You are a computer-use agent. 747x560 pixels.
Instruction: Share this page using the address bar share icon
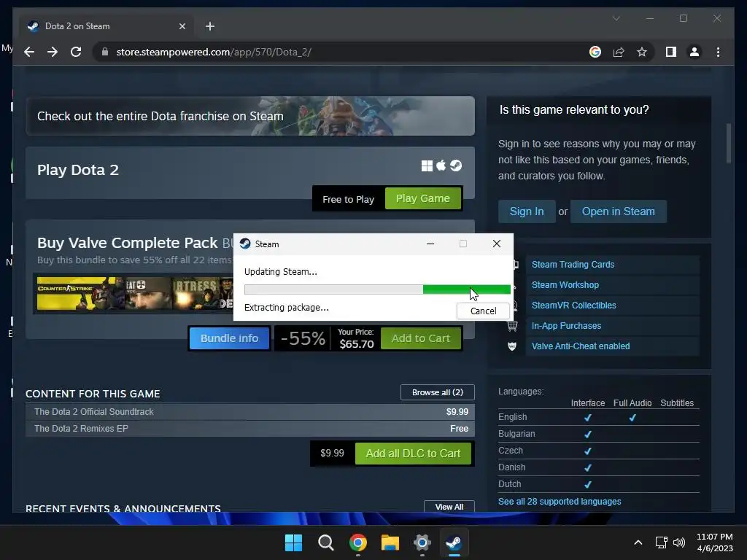pos(619,52)
